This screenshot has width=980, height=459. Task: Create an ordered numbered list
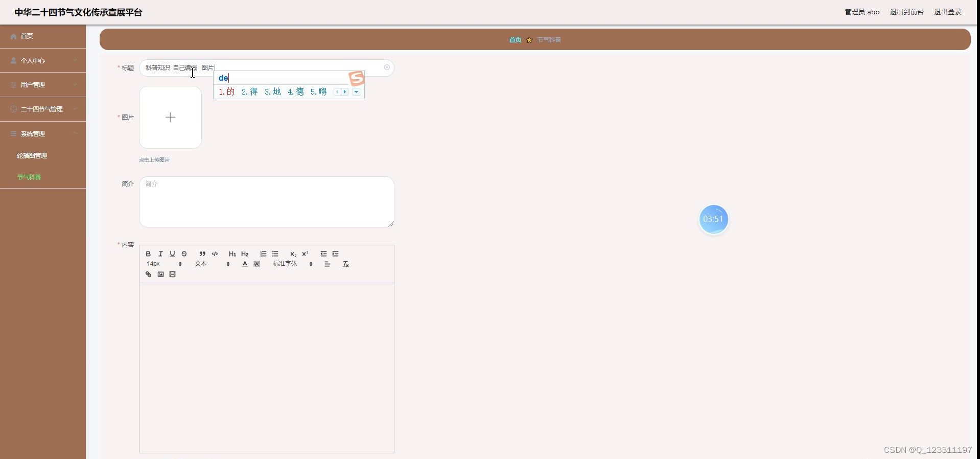(263, 254)
